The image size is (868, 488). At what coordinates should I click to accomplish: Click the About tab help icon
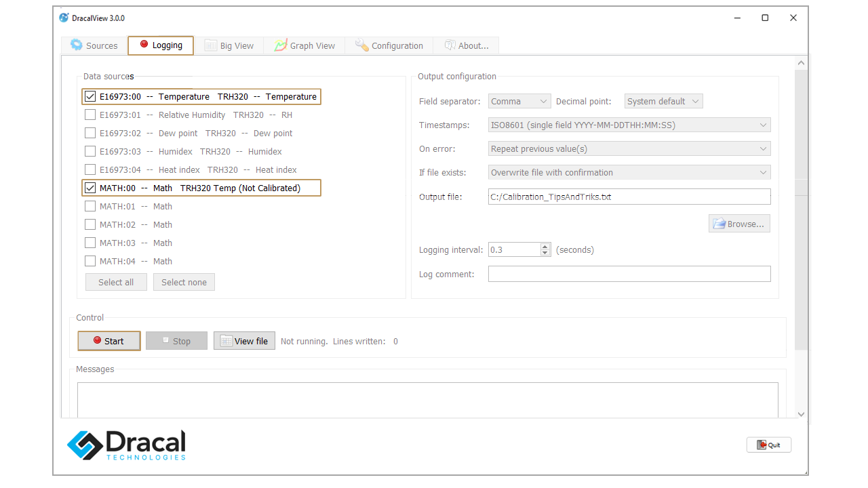(450, 45)
